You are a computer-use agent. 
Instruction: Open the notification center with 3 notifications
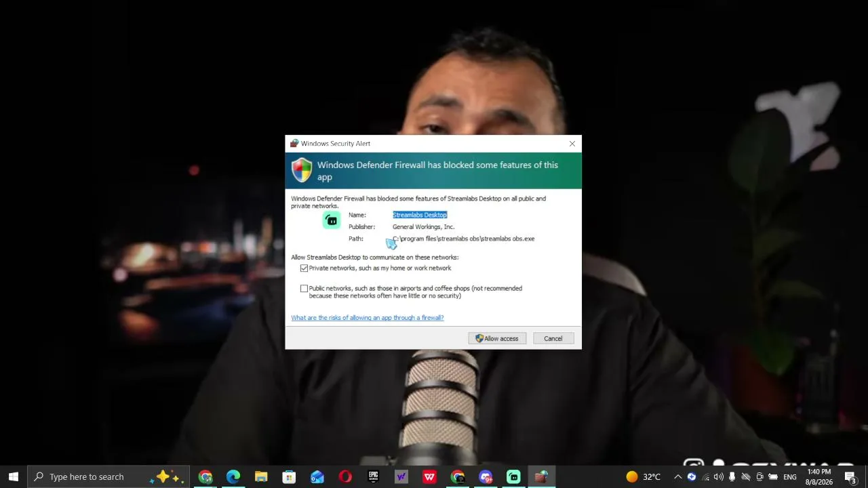point(850,476)
